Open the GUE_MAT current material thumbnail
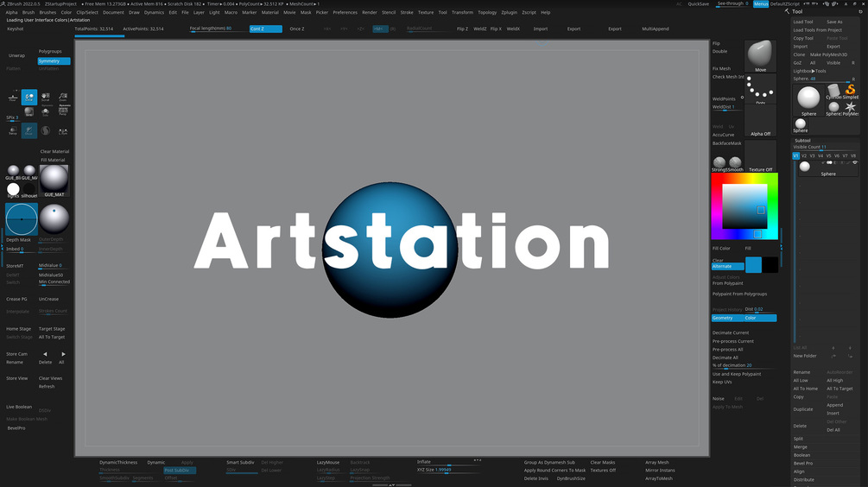868x487 pixels. pyautogui.click(x=54, y=180)
